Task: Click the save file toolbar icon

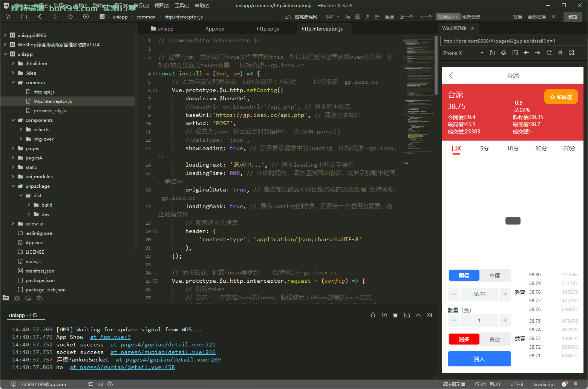Action: 24,17
